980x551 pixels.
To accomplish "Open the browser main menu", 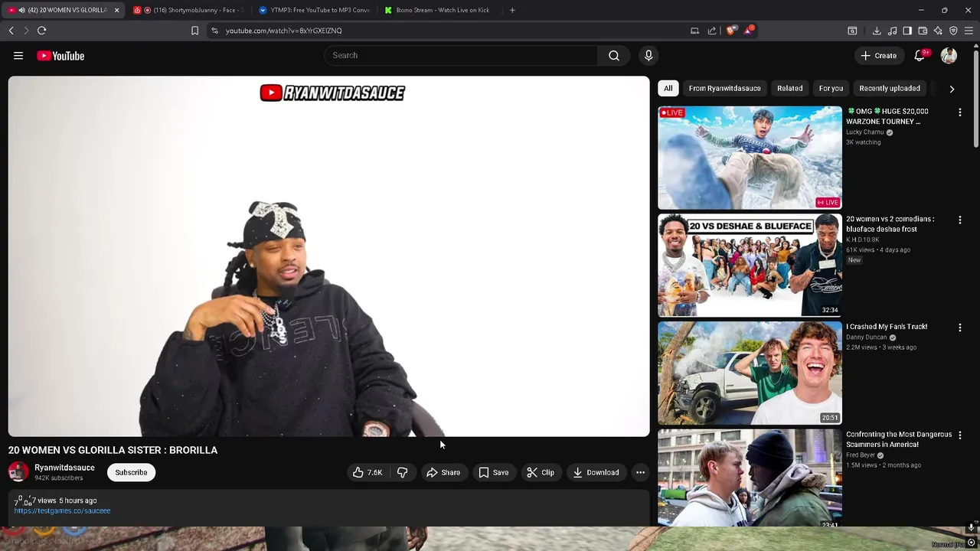I will (969, 31).
